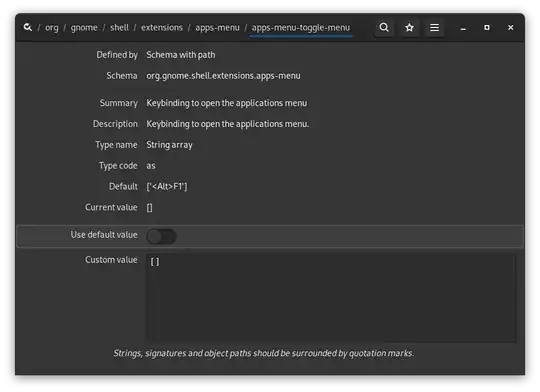
Task: Go to the apps-menu path segment
Action: pos(217,28)
